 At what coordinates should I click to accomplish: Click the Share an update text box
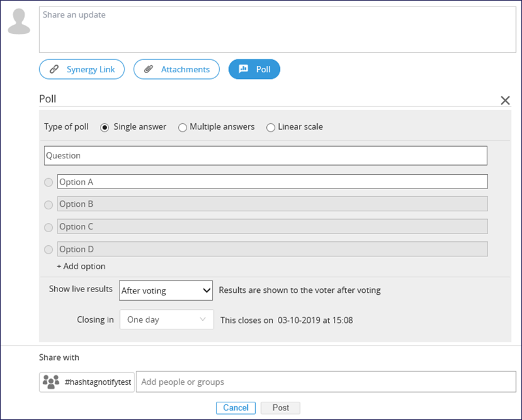tap(268, 29)
